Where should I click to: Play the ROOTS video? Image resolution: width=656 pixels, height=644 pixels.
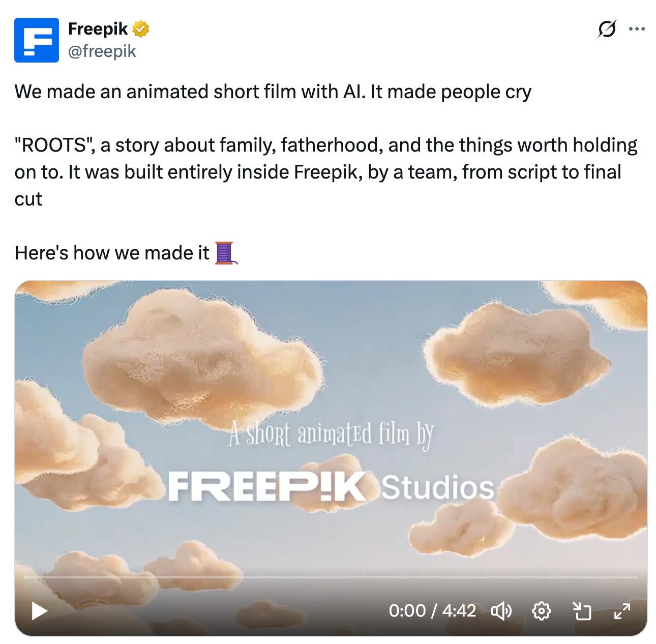39,610
